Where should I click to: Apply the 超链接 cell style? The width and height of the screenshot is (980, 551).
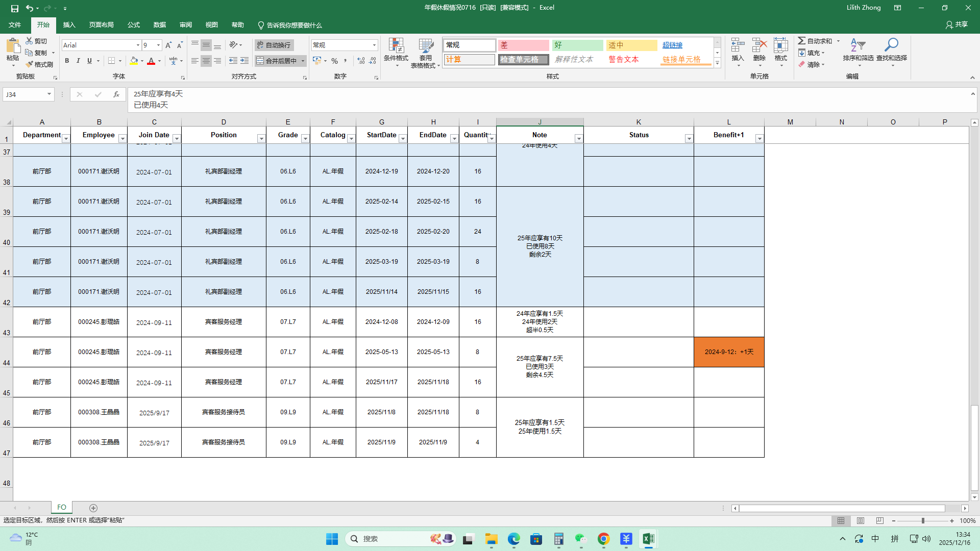pos(672,45)
